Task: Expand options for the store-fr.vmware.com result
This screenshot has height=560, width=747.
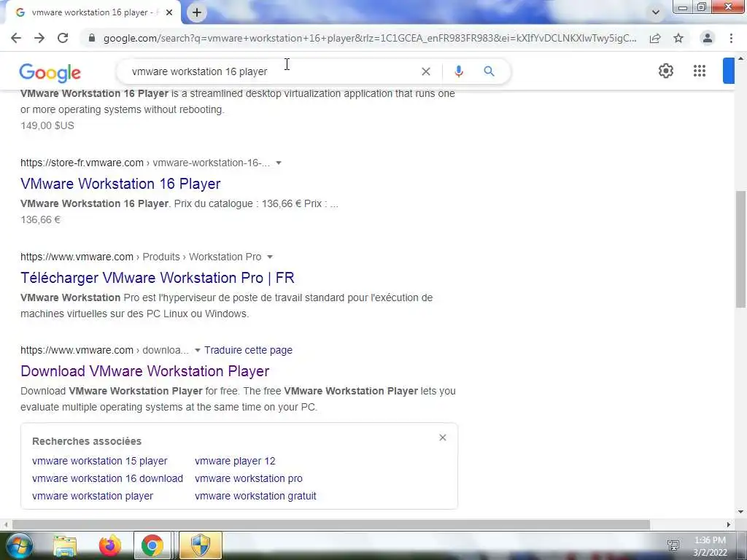Action: 279,163
